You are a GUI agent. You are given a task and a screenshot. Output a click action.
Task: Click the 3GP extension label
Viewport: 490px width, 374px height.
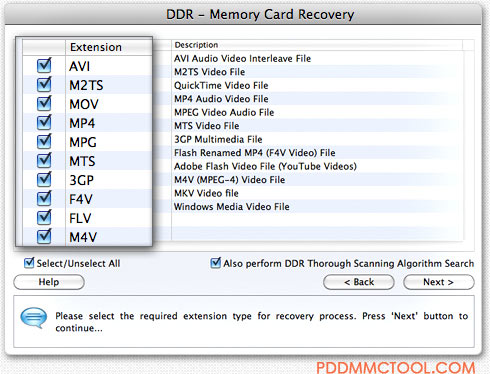tap(81, 180)
